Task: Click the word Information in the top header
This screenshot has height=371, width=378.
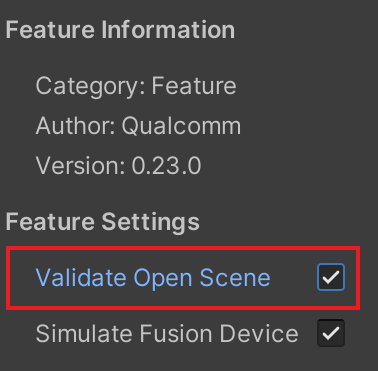Action: click(x=168, y=30)
